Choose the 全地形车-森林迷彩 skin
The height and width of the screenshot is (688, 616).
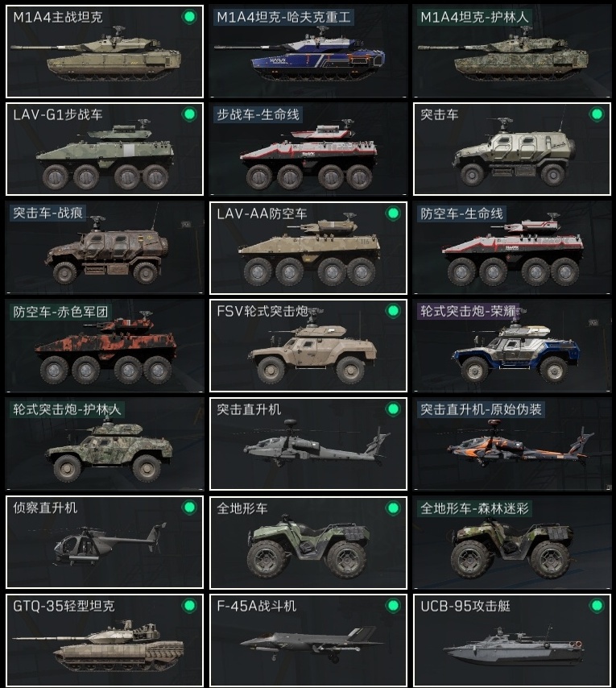[x=512, y=542]
